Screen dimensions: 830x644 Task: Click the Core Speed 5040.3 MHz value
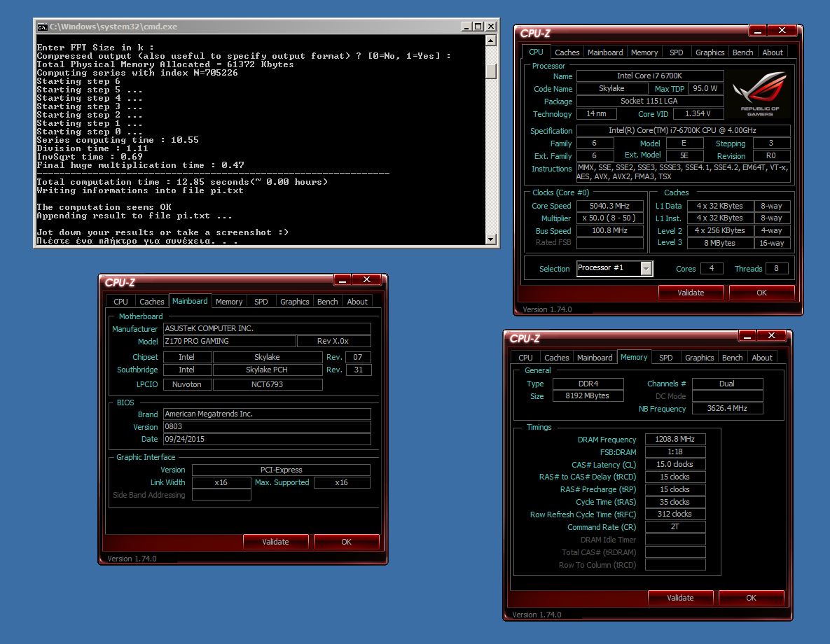[x=610, y=206]
